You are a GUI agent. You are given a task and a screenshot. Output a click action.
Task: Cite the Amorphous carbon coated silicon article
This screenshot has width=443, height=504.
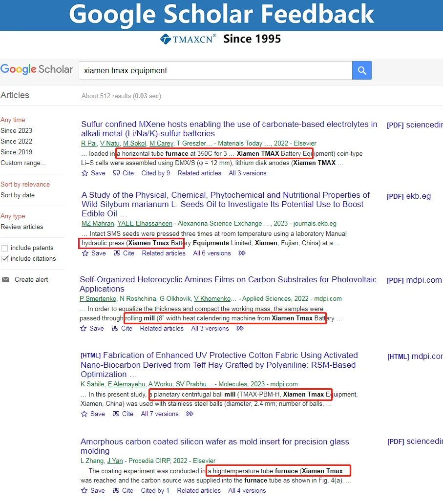coord(116,491)
